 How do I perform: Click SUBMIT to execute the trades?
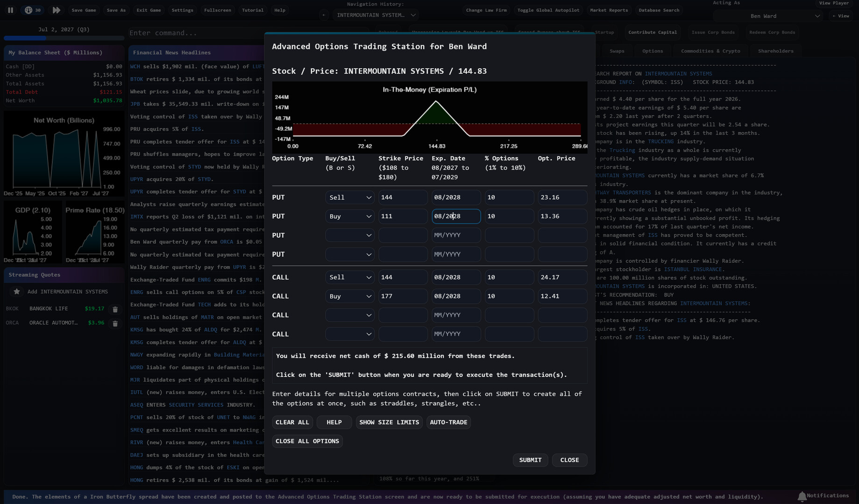point(530,460)
